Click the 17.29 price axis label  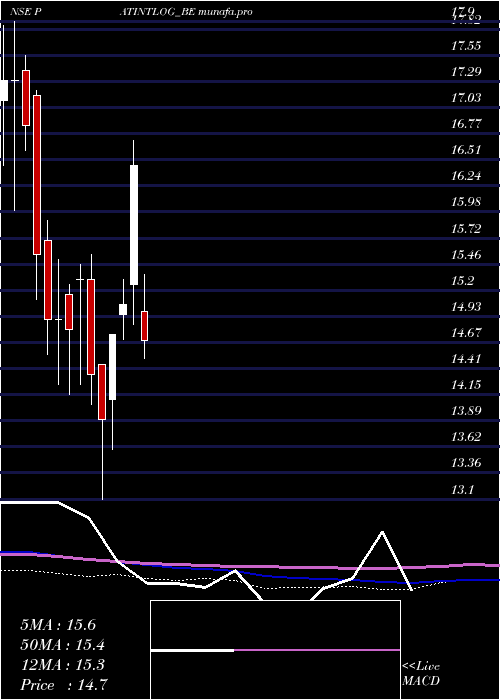466,71
